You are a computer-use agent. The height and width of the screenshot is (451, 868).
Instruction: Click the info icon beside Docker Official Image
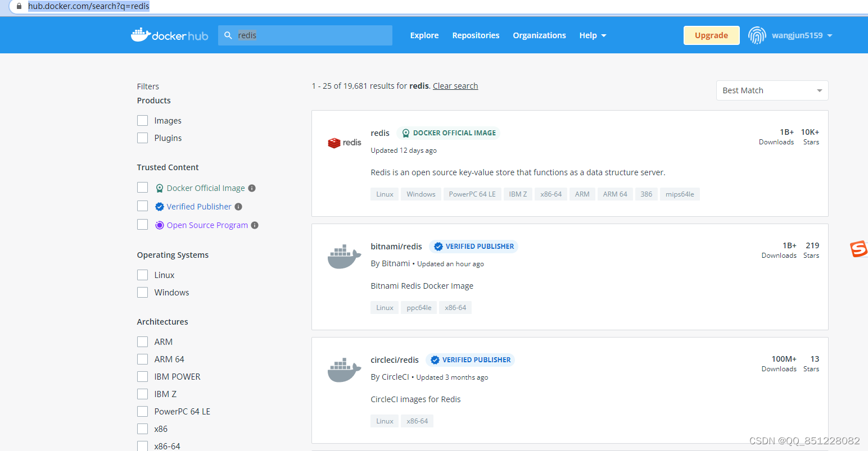click(252, 188)
